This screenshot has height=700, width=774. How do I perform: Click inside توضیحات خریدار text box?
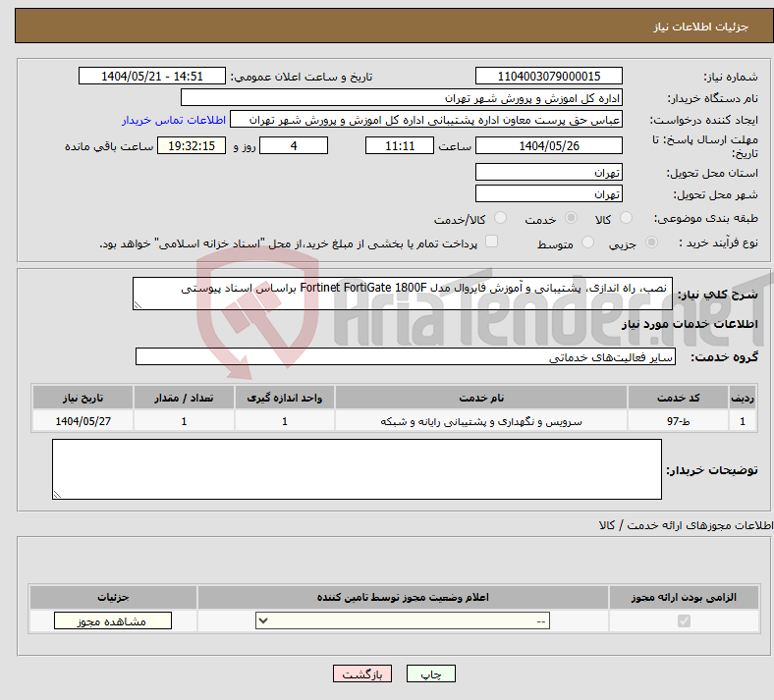357,469
